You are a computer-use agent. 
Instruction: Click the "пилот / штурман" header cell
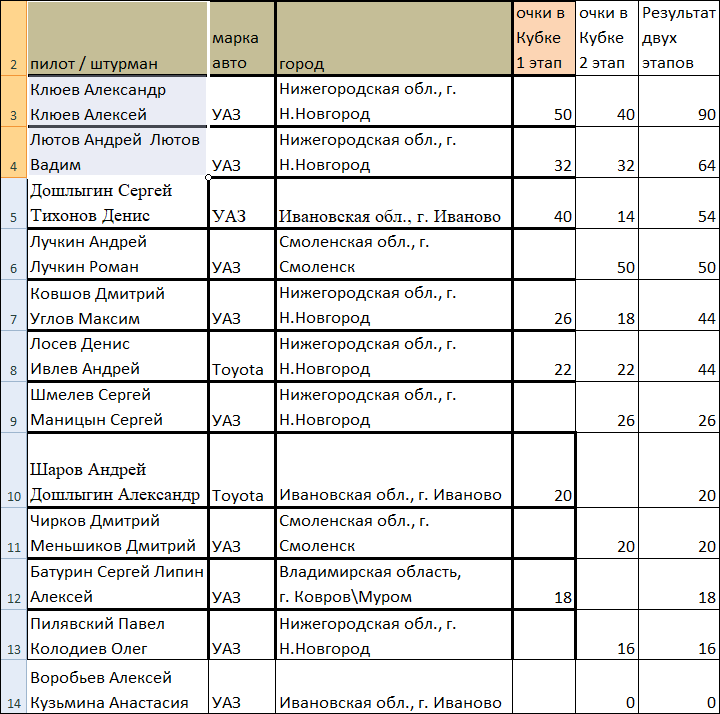coord(117,38)
